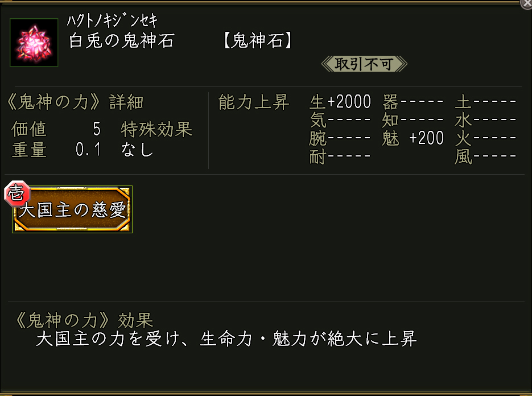Click the 取引不可 trade-restricted badge
The height and width of the screenshot is (396, 532).
(x=364, y=64)
